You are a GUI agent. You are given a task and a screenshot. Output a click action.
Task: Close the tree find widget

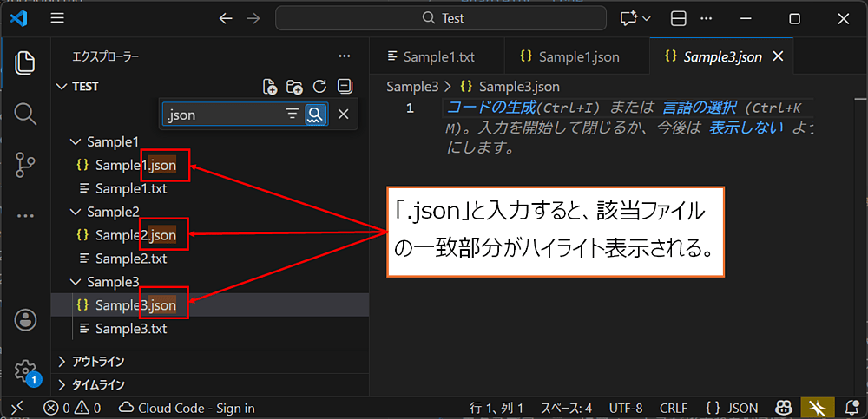[x=343, y=114]
